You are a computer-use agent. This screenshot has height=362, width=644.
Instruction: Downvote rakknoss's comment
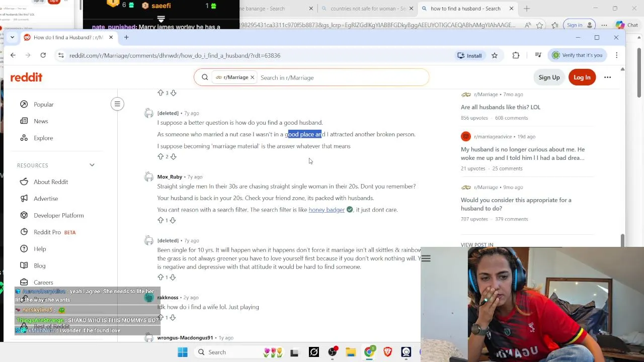pyautogui.click(x=173, y=317)
